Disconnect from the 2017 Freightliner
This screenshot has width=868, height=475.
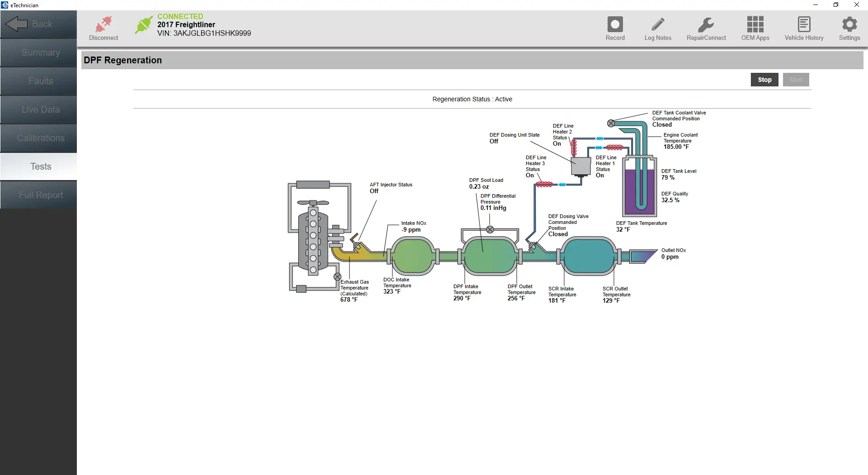pyautogui.click(x=103, y=28)
